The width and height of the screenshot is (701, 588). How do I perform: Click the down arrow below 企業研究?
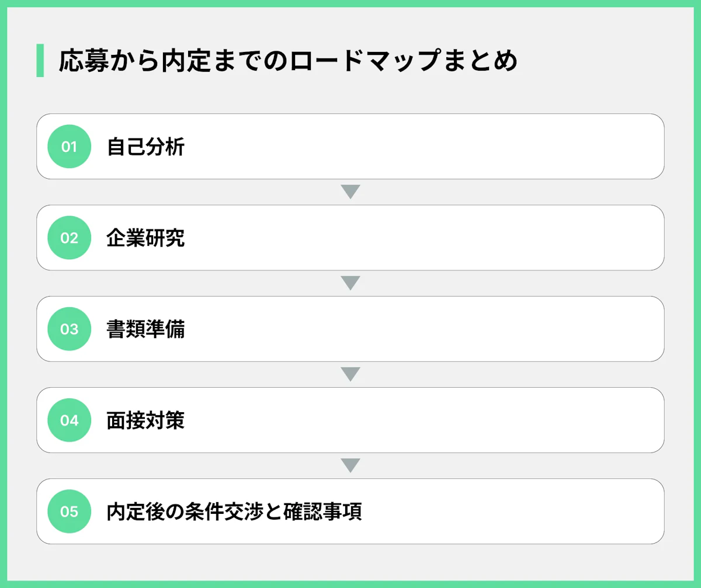coord(350,283)
